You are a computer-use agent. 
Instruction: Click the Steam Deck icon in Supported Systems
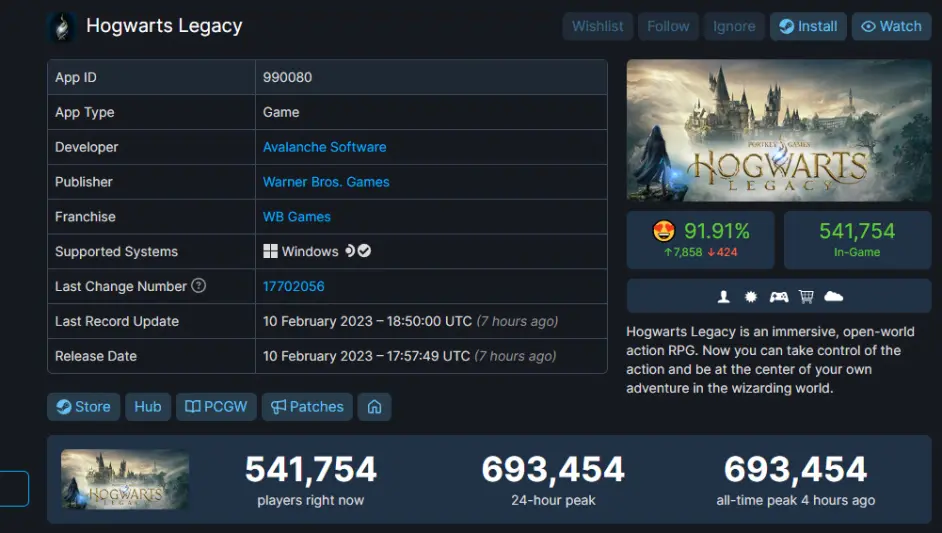point(350,251)
